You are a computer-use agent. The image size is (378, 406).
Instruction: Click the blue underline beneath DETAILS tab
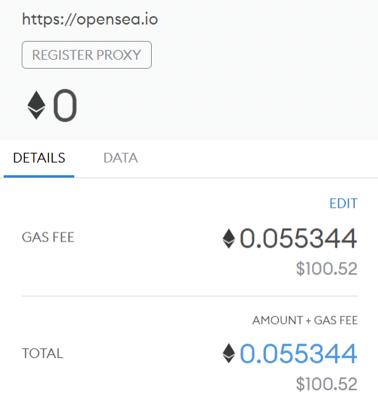39,176
